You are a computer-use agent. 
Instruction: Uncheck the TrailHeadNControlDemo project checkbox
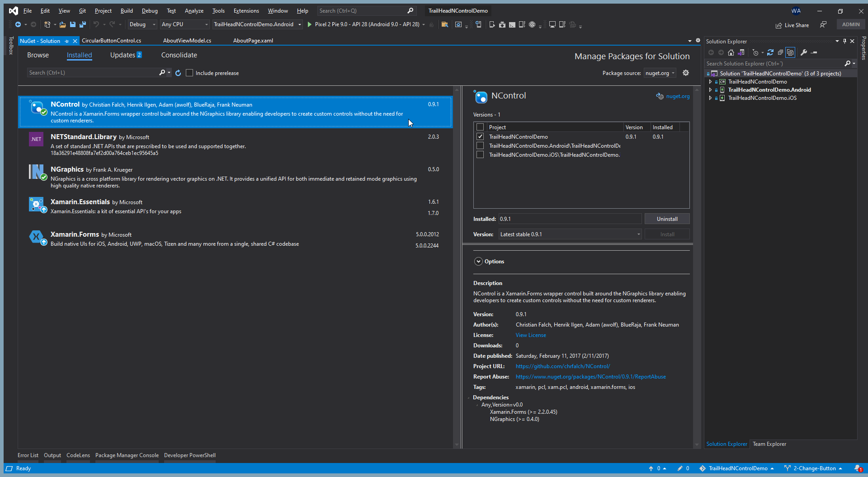(480, 136)
